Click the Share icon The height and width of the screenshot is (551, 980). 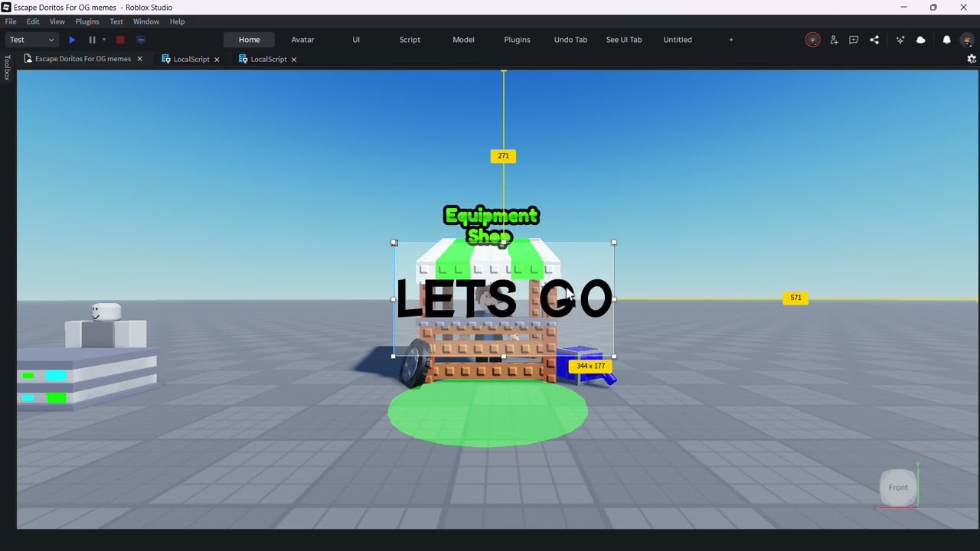point(874,40)
